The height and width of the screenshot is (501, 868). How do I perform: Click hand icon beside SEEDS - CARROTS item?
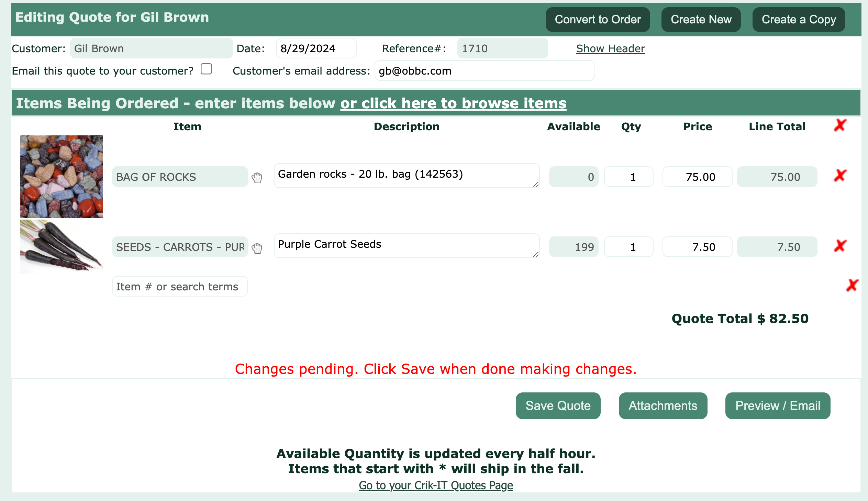pyautogui.click(x=257, y=248)
